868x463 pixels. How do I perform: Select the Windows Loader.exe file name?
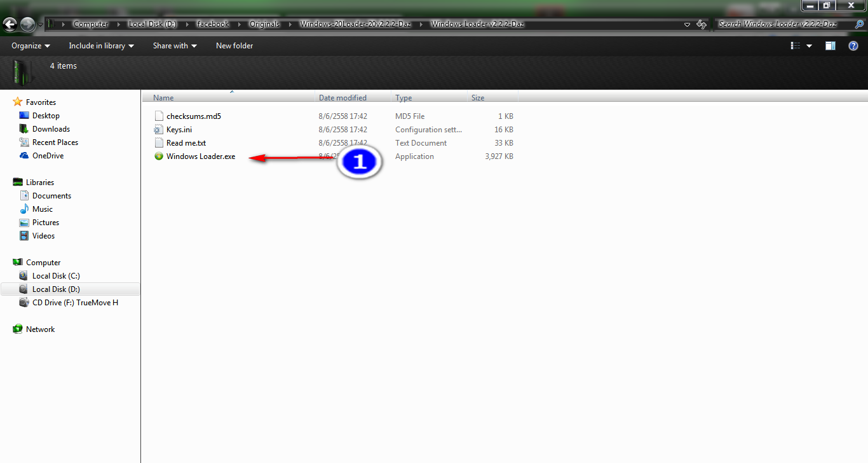(201, 156)
